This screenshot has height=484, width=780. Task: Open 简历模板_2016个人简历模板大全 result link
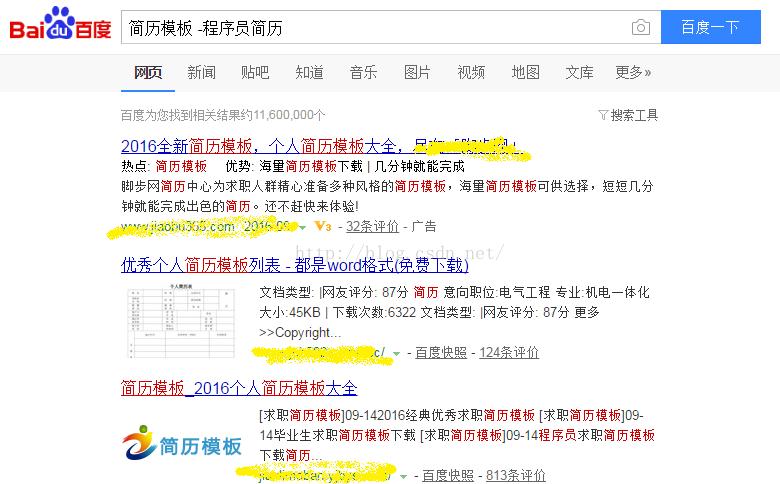pyautogui.click(x=239, y=387)
